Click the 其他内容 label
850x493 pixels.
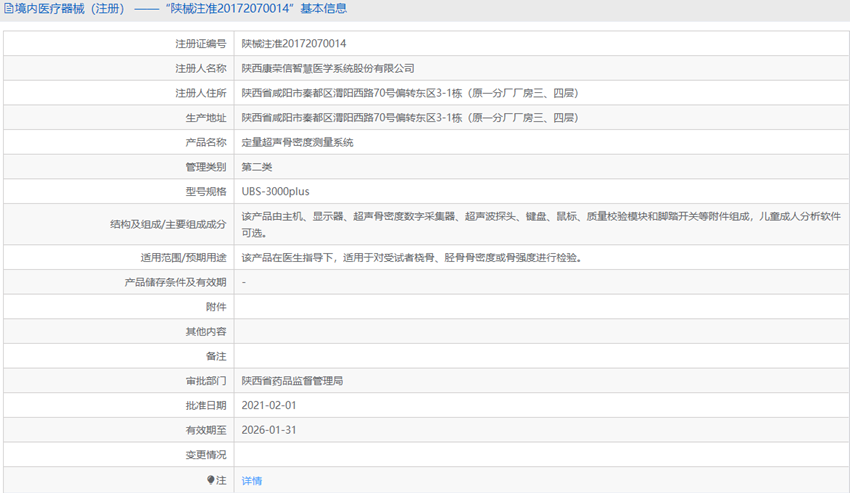[205, 331]
